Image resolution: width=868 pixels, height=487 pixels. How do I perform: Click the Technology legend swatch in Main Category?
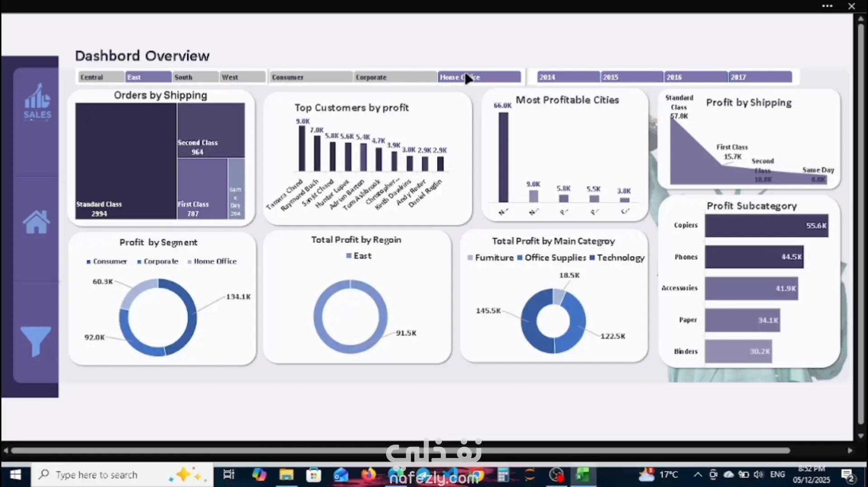coord(592,258)
